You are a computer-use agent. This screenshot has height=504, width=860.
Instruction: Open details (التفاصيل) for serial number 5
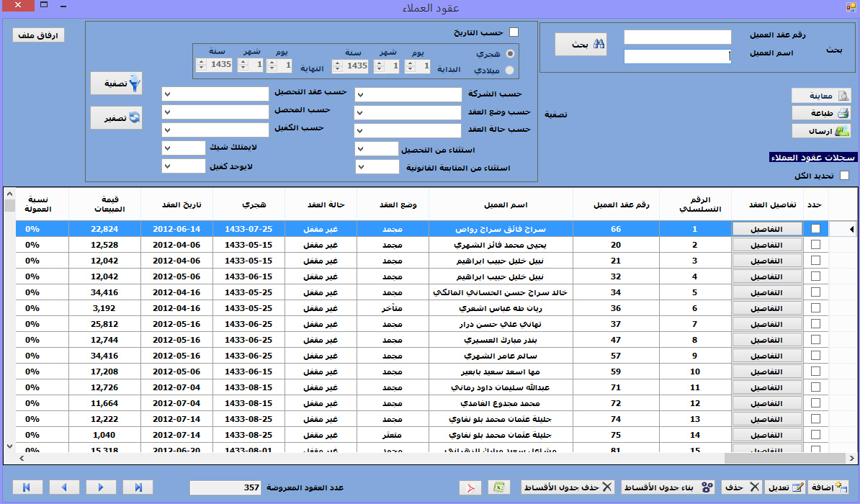[x=766, y=293]
